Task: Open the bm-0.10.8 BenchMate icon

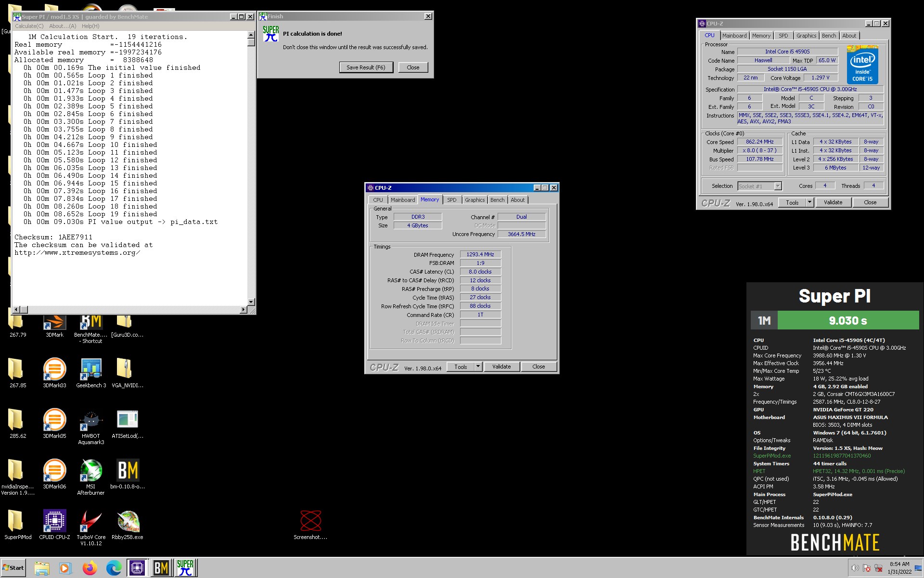Action: tap(127, 474)
